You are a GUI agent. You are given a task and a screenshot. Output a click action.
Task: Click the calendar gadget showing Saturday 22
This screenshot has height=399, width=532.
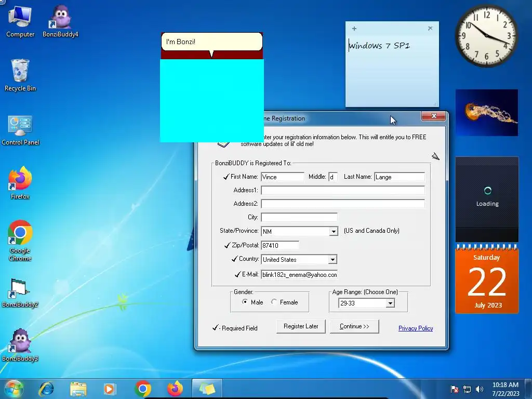tap(486, 279)
